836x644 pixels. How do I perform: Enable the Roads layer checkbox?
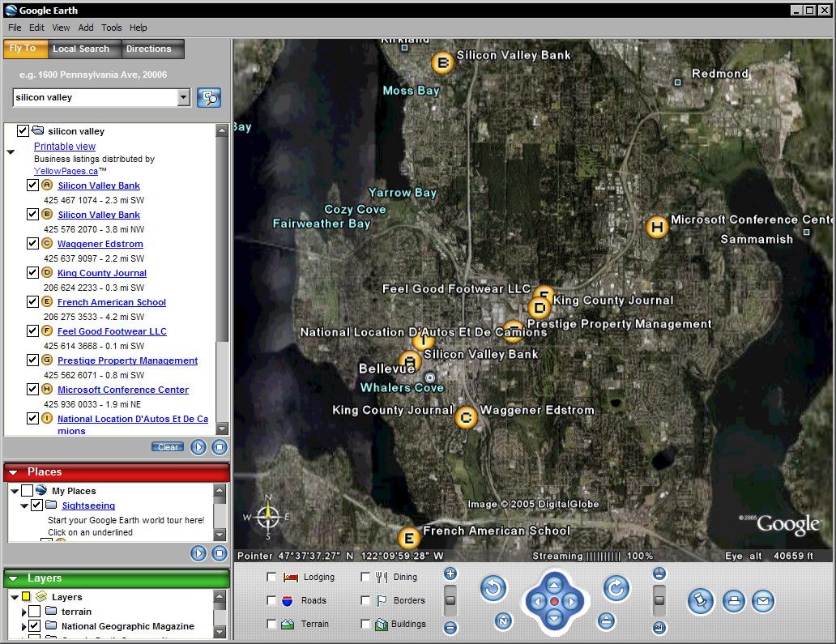click(272, 600)
